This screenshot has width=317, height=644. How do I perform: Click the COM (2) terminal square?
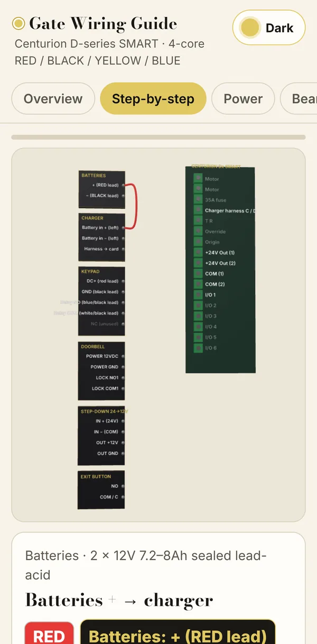[x=198, y=284]
